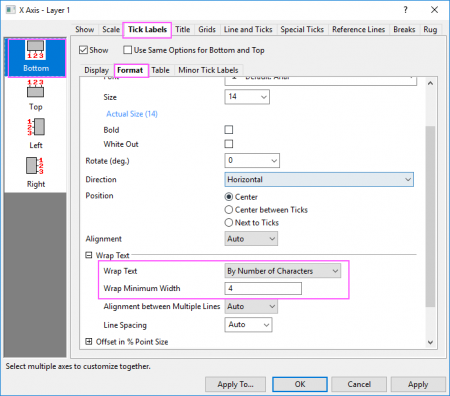Close the X Axis dialog
Viewport: 450px width, 396px height.
[x=434, y=10]
